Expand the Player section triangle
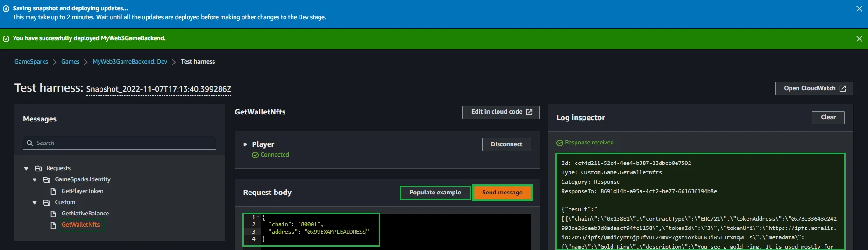The height and width of the screenshot is (250, 868). 245,144
